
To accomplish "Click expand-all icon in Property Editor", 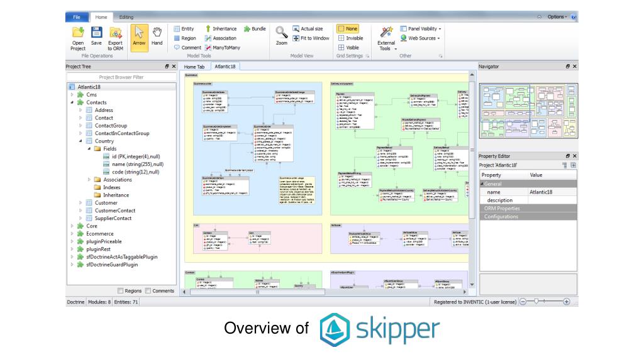I will [574, 165].
